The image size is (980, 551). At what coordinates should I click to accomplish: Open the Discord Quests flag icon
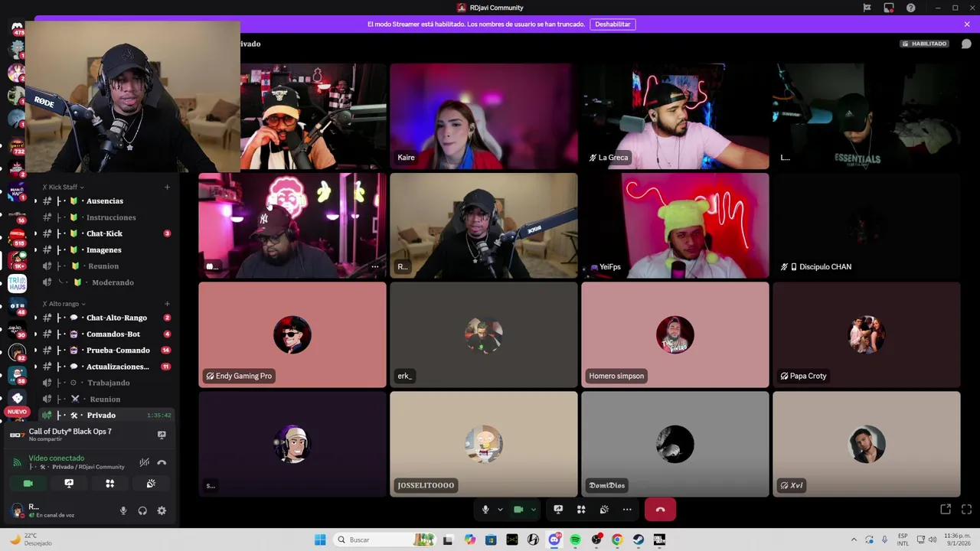tap(867, 8)
